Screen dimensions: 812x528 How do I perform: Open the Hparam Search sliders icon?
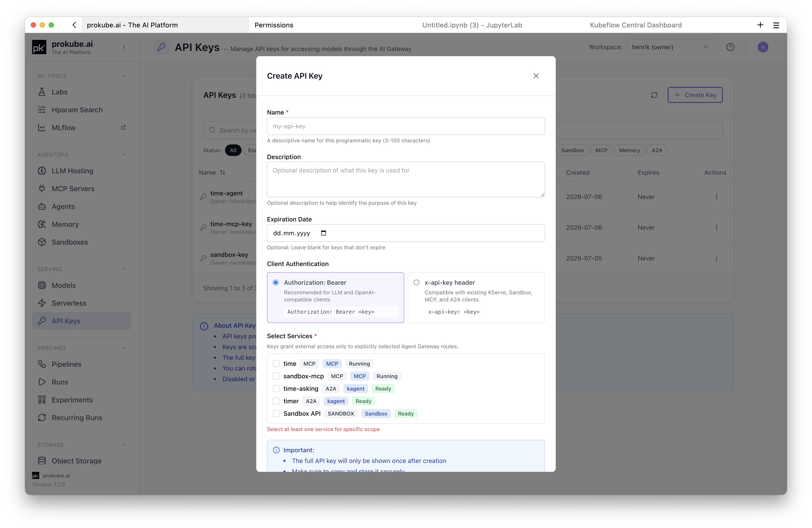[42, 109]
